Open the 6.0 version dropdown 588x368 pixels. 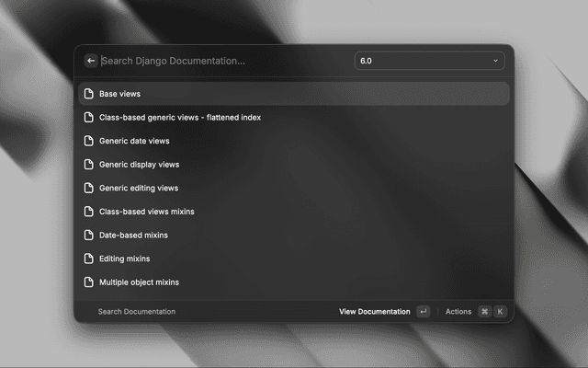click(x=428, y=61)
